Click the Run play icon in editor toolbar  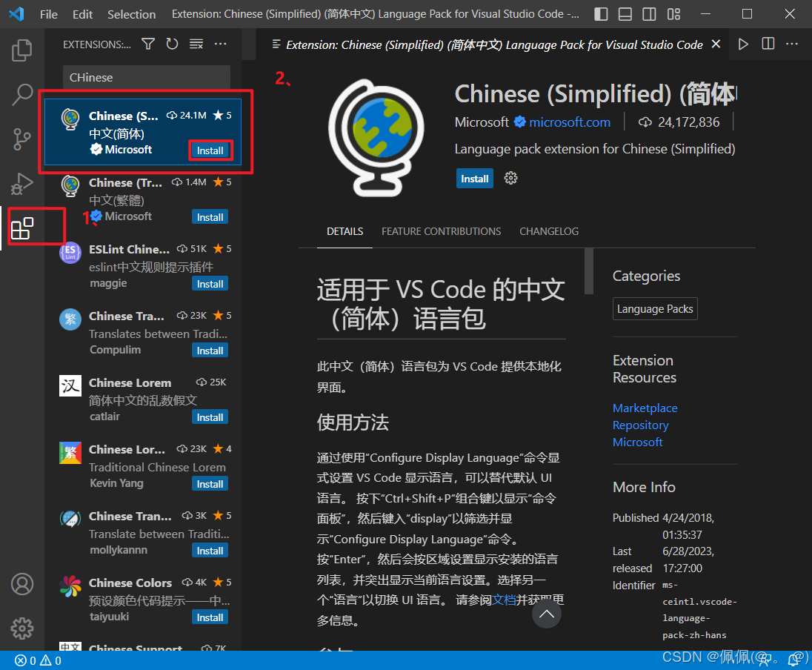click(743, 44)
